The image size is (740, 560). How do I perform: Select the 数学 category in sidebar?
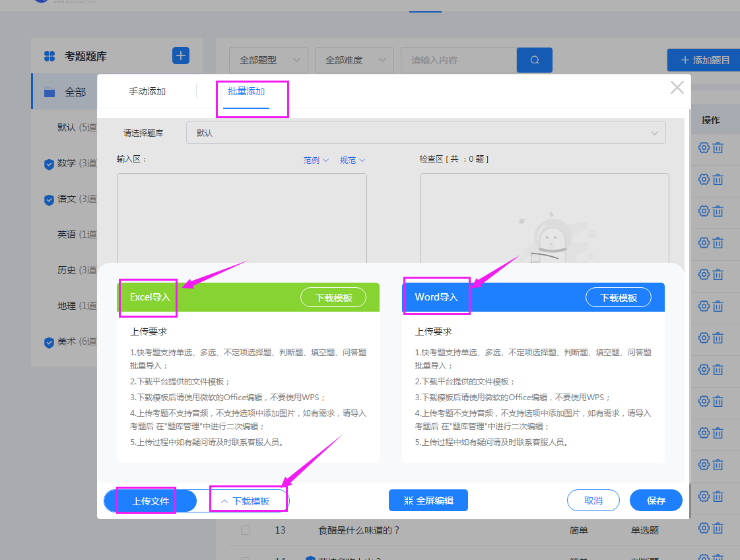[x=77, y=163]
